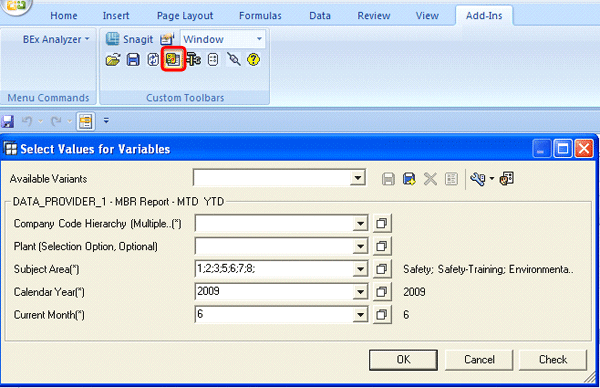Click the Save As variant icon
600x388 pixels.
(409, 179)
